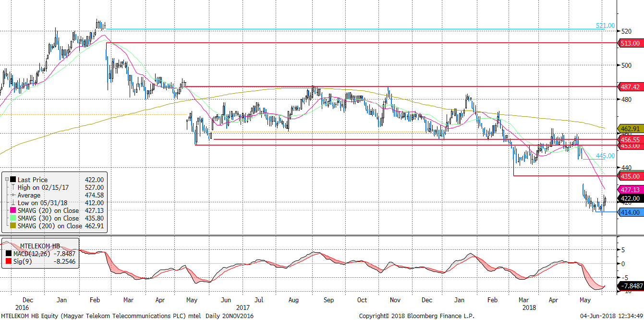Click the horizontal divider between price and MACD panels
644x320 pixels.
pos(308,235)
